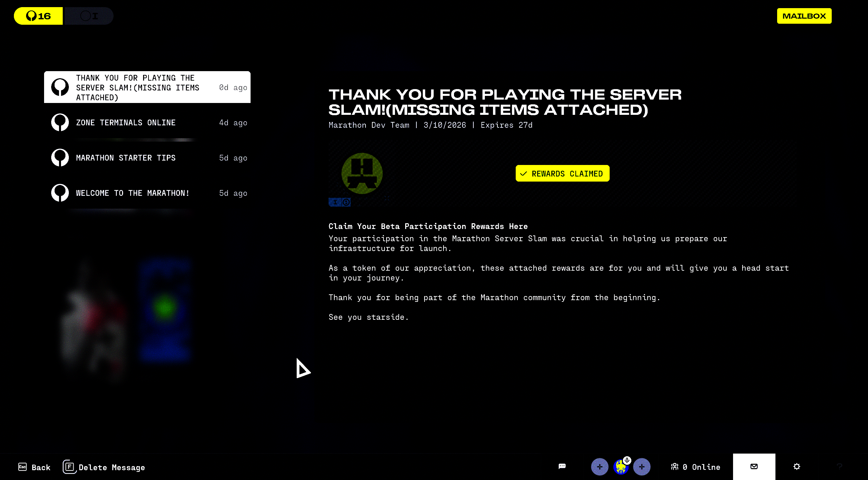
Task: Switch to the yellow 16 currency tab
Action: tap(38, 16)
